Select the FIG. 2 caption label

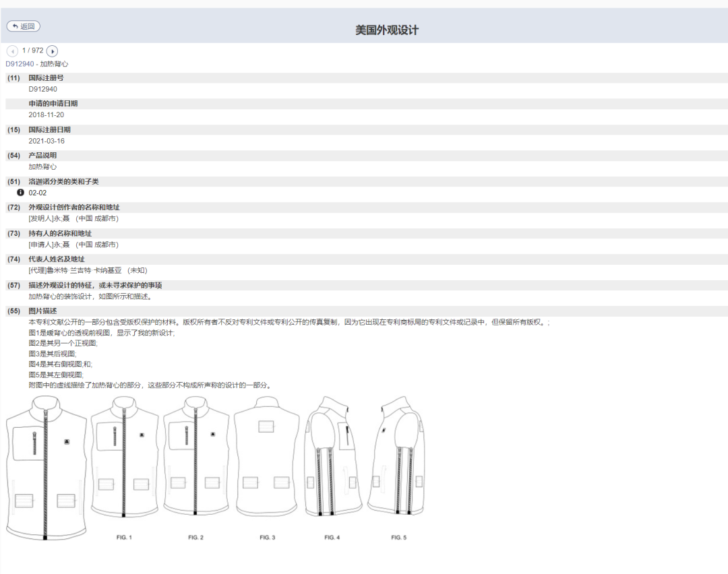click(x=195, y=538)
